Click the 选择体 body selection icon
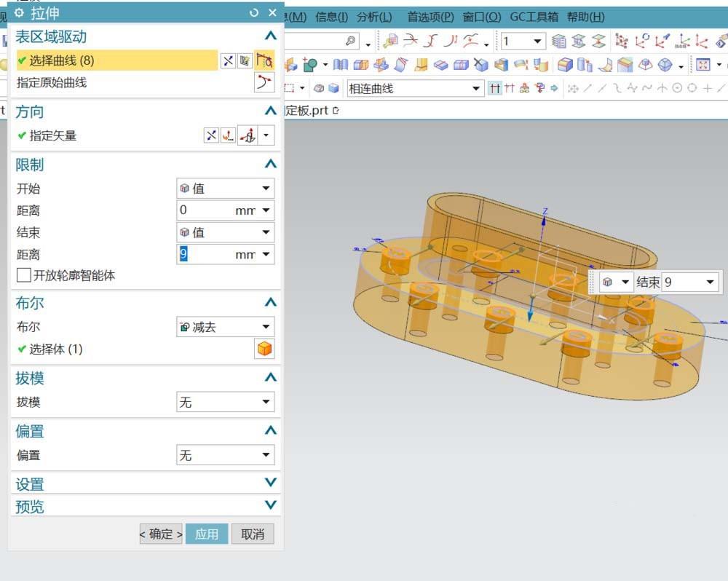 pos(264,349)
